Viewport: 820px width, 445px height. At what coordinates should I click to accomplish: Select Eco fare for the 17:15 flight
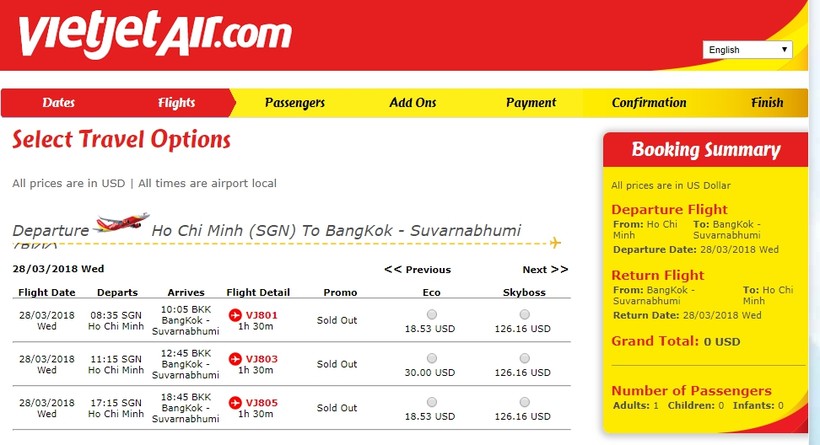[431, 401]
